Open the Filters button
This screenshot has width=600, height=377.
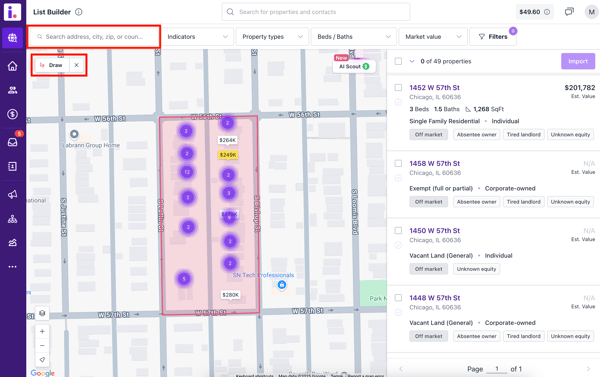[x=493, y=37]
